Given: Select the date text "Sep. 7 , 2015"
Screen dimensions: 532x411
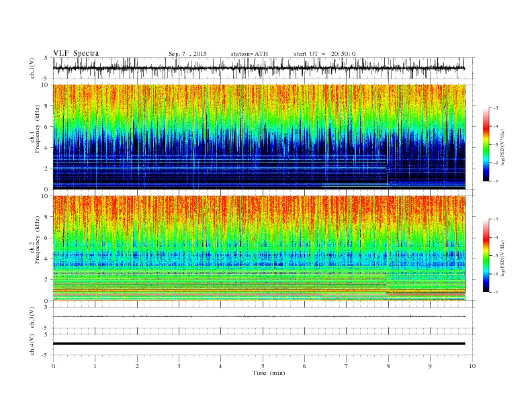Looking at the screenshot, I should click(187, 54).
